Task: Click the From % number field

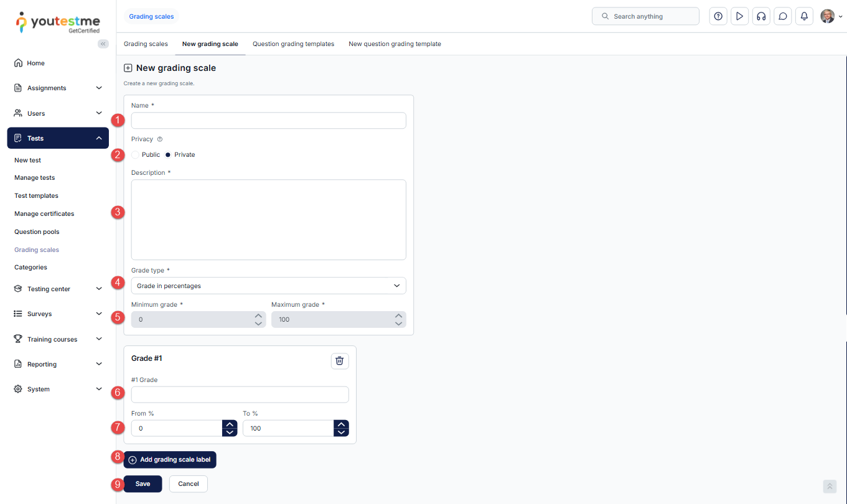Action: click(x=177, y=428)
